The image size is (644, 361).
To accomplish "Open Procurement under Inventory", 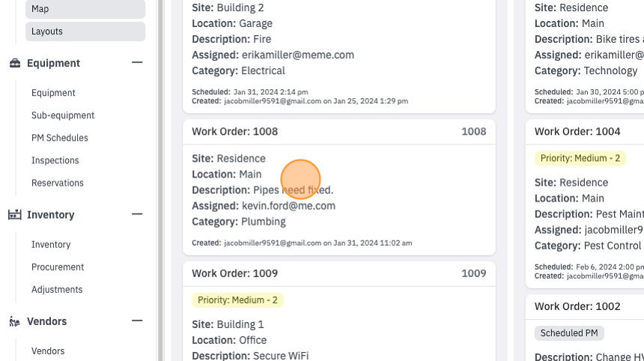I will tap(58, 267).
